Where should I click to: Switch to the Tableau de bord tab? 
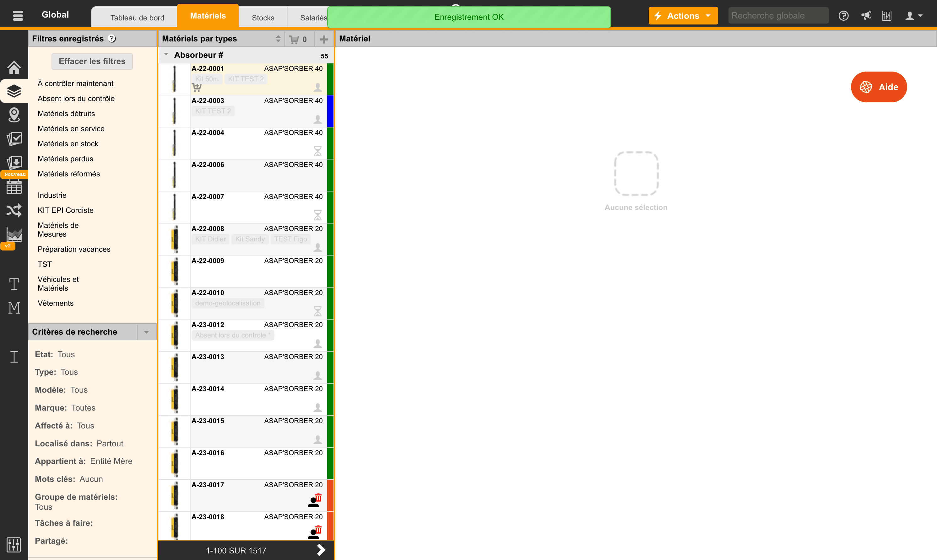(x=137, y=18)
